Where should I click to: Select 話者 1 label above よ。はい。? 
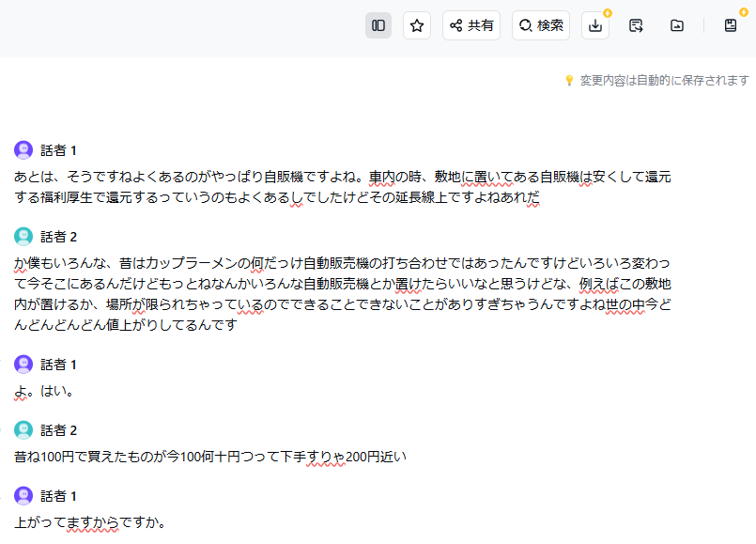tap(58, 365)
